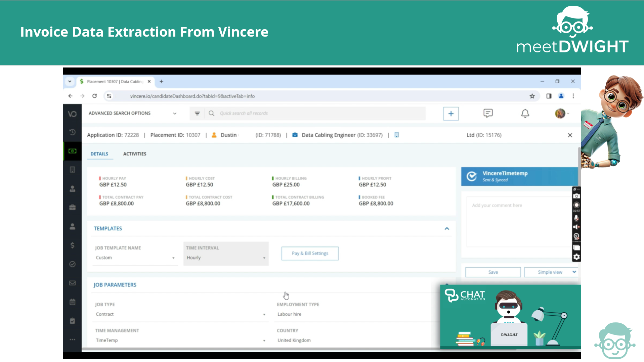
Task: Click the company building icon near Ltd
Action: [397, 135]
